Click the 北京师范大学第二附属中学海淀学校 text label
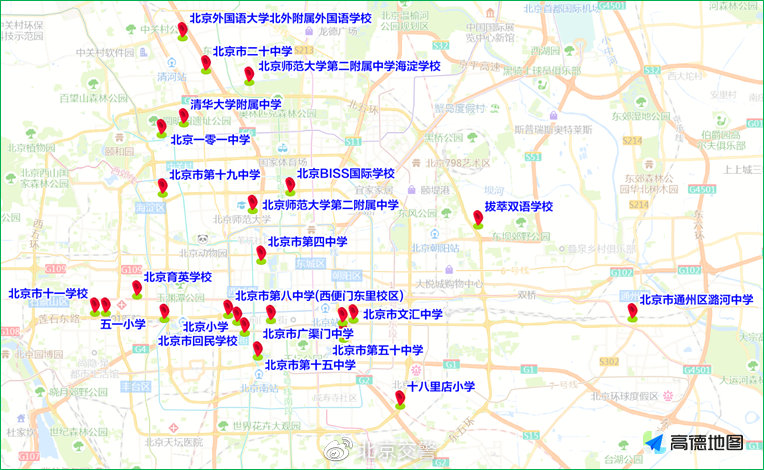The width and height of the screenshot is (764, 470). pyautogui.click(x=349, y=66)
